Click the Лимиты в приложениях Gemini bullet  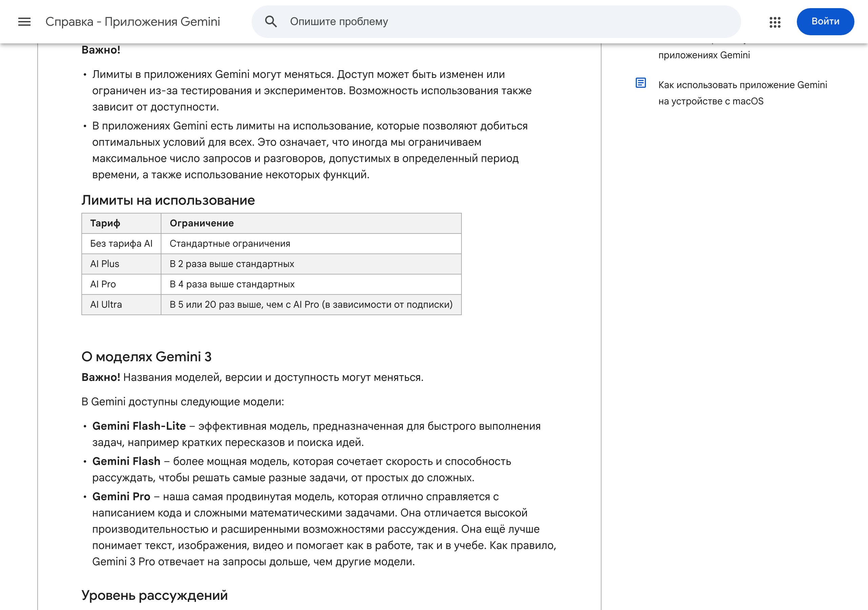(312, 91)
